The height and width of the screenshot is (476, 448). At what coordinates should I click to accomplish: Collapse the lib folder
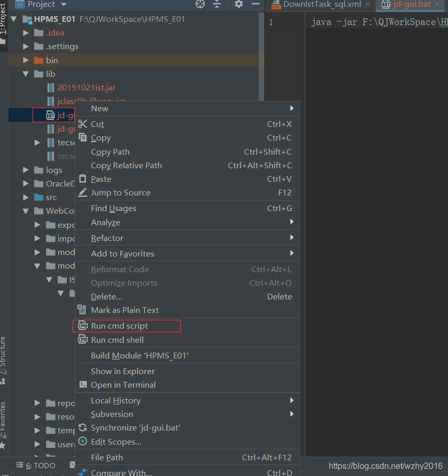coord(26,74)
